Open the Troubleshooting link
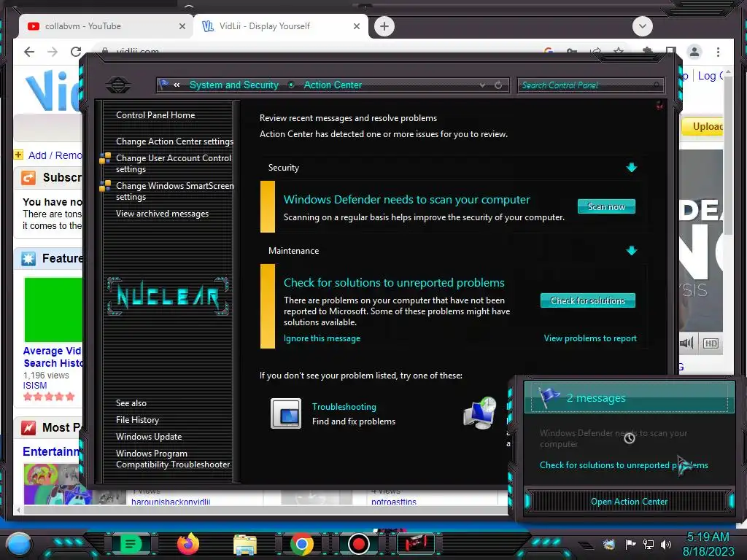The width and height of the screenshot is (747, 560). click(344, 407)
